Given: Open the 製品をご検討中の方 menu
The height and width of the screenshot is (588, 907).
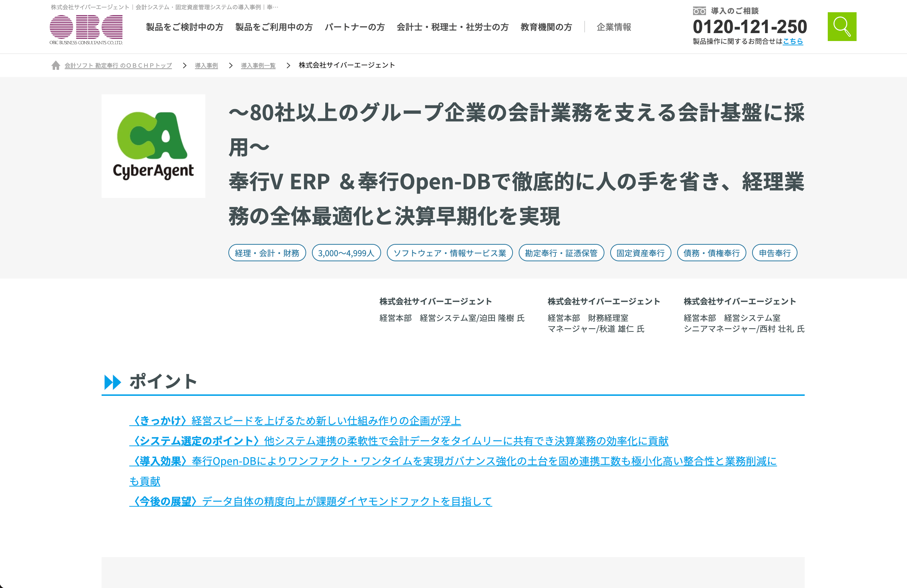Looking at the screenshot, I should (x=184, y=27).
